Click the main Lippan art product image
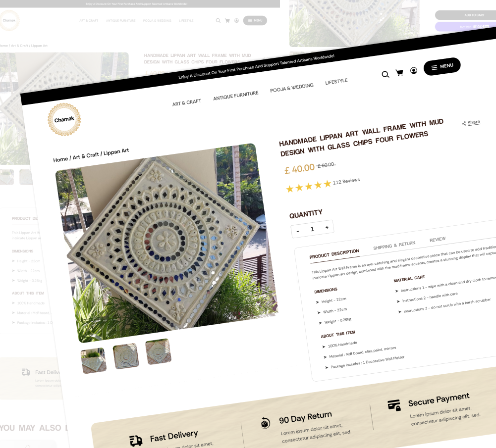496x448 pixels. tap(166, 243)
